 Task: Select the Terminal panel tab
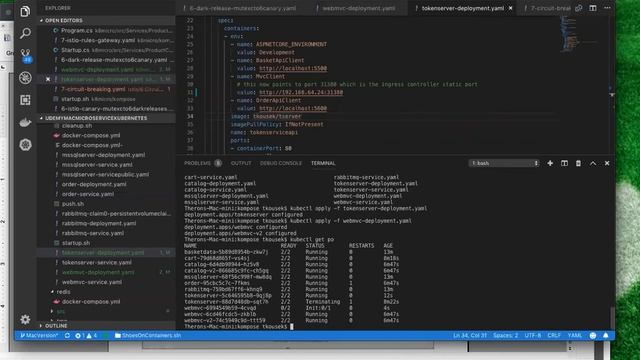(x=323, y=163)
